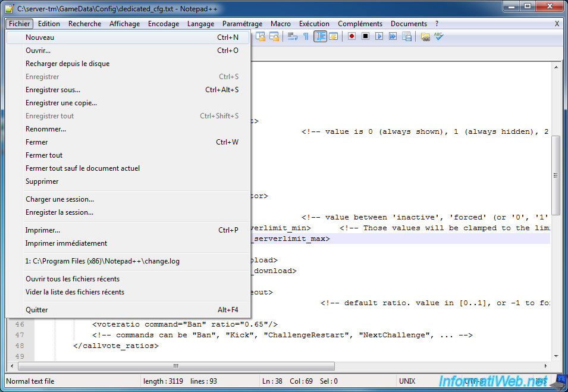Viewport: 568px width, 392px height.
Task: Click line 46 voteratio Ban text
Action: (185, 324)
